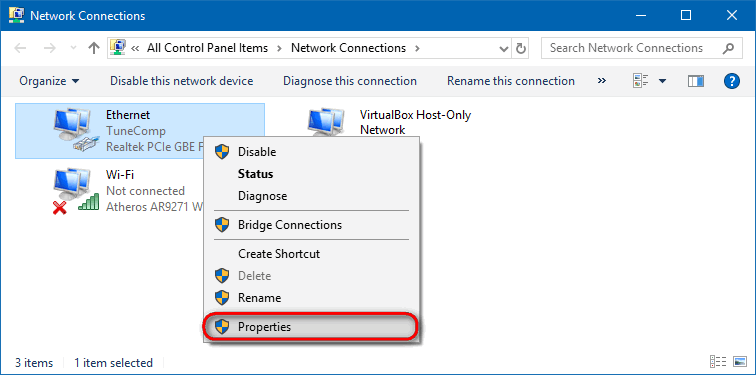This screenshot has width=756, height=375.
Task: Switch to large icons view in status bar
Action: click(x=740, y=362)
